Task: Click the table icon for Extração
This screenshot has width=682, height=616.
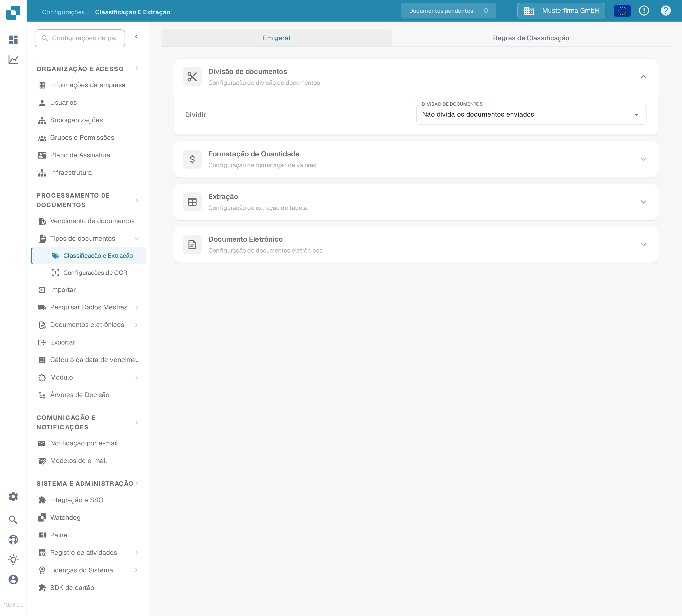Action: tap(192, 202)
